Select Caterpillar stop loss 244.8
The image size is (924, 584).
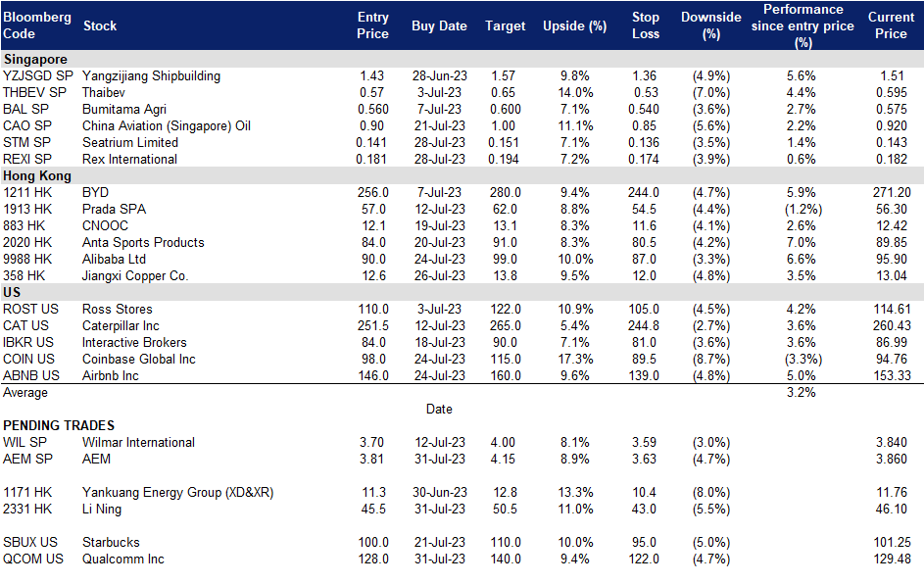click(644, 326)
